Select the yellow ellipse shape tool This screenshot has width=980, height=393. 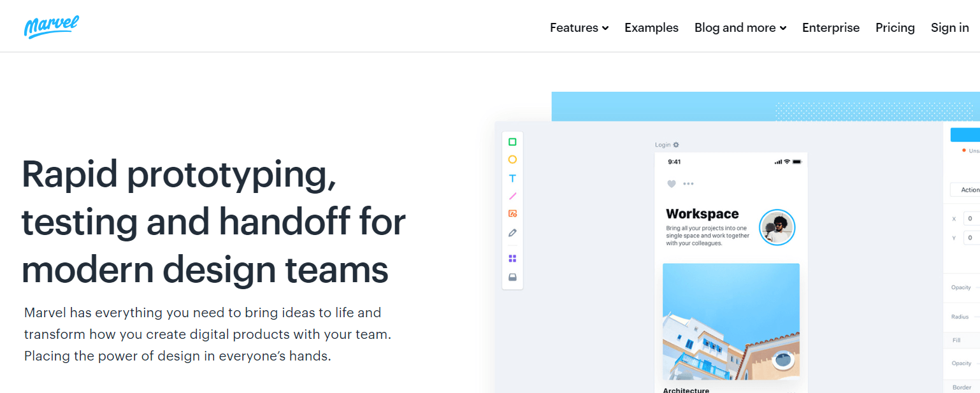point(512,160)
